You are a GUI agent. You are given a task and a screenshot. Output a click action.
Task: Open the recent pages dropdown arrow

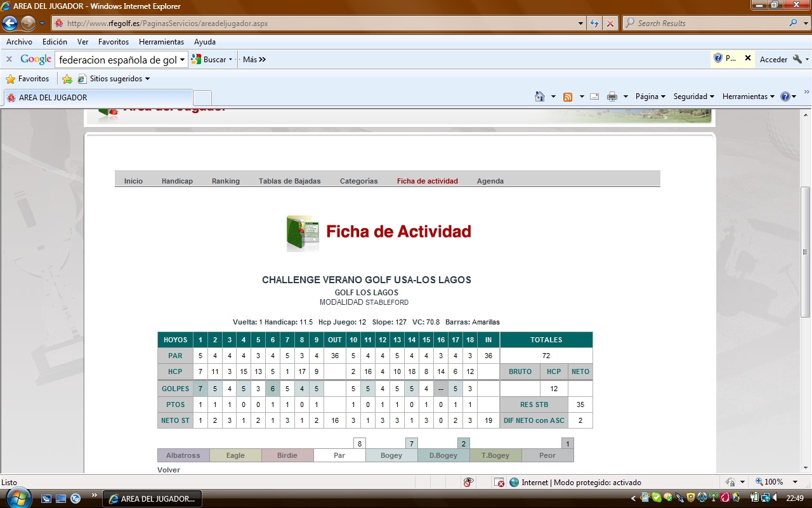coord(43,23)
